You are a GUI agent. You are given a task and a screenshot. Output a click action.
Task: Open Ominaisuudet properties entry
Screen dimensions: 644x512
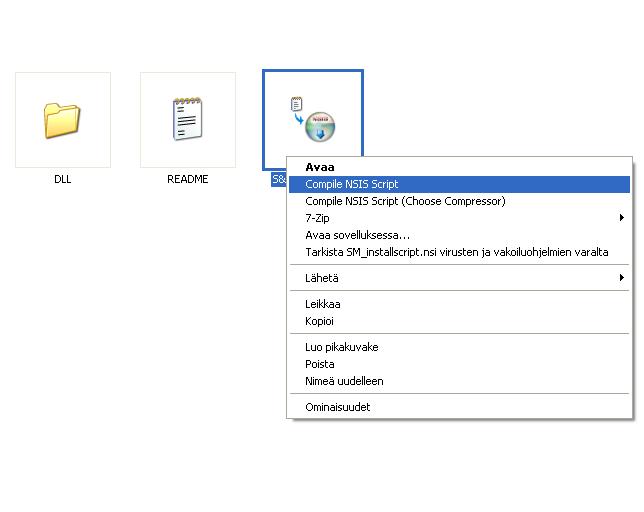pos(459,407)
